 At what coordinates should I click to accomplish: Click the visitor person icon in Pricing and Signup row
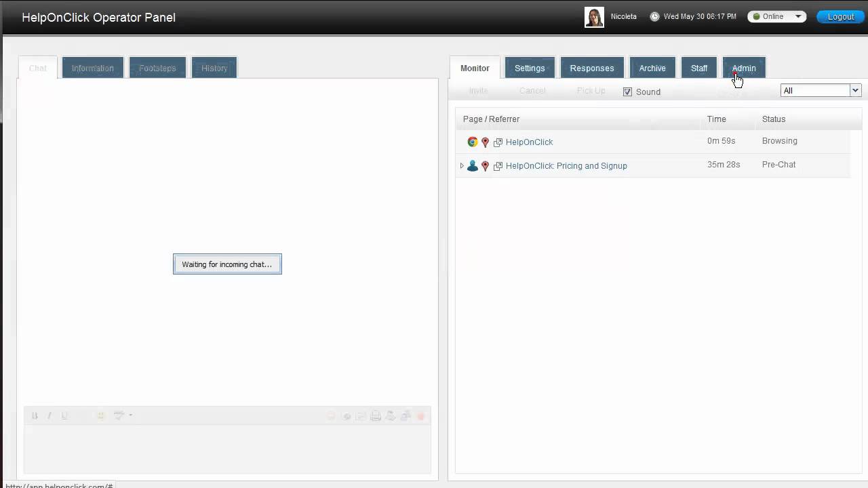[473, 165]
